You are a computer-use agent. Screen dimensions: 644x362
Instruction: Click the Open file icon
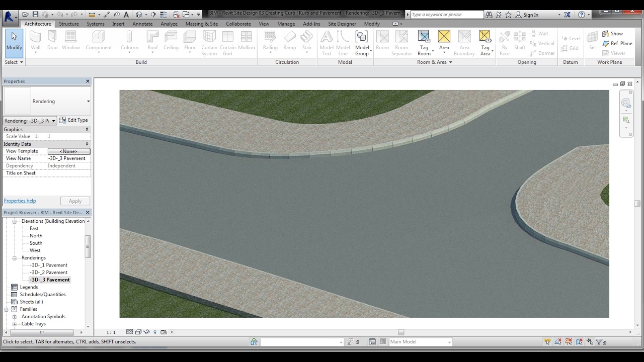(26, 15)
